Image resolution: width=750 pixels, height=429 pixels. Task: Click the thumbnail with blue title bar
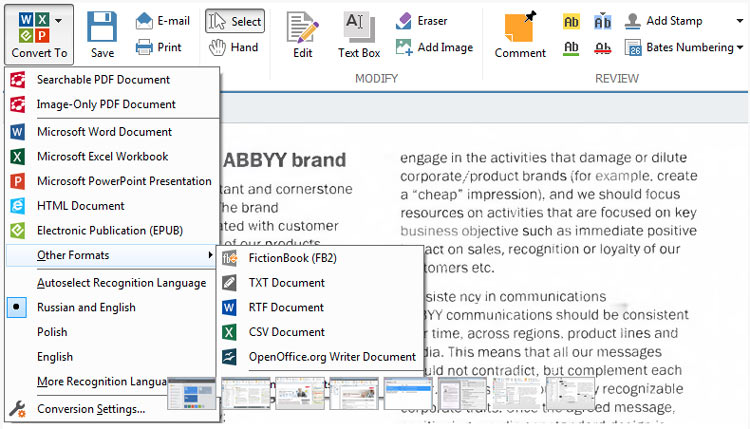click(408, 394)
